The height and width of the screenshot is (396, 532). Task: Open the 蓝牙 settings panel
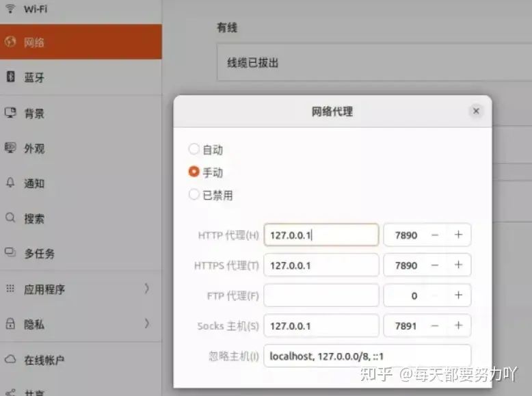pos(81,77)
